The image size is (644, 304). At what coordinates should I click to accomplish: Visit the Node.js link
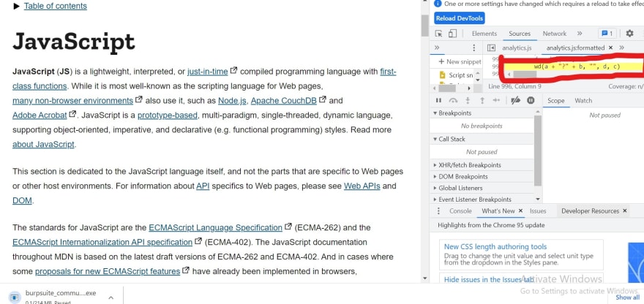coord(232,101)
